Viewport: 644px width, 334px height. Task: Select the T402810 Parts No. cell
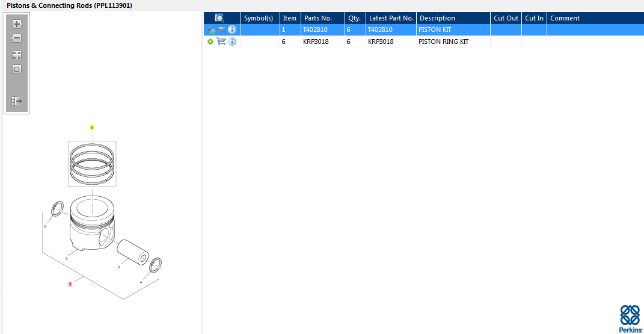(323, 29)
